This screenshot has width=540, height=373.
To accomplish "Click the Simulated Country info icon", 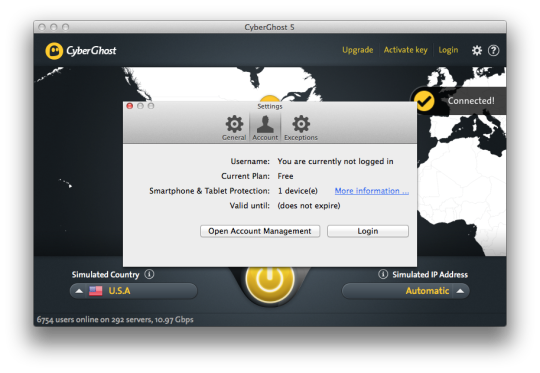I will [x=149, y=274].
